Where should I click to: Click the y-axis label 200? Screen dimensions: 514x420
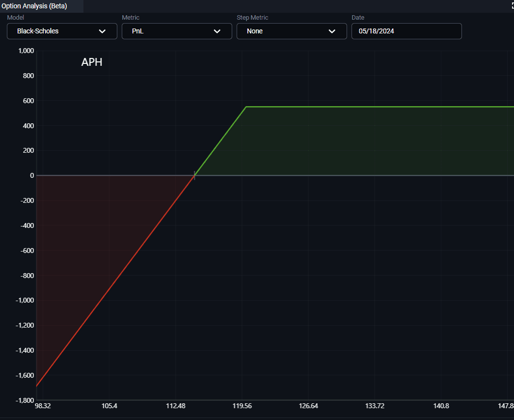coord(28,150)
